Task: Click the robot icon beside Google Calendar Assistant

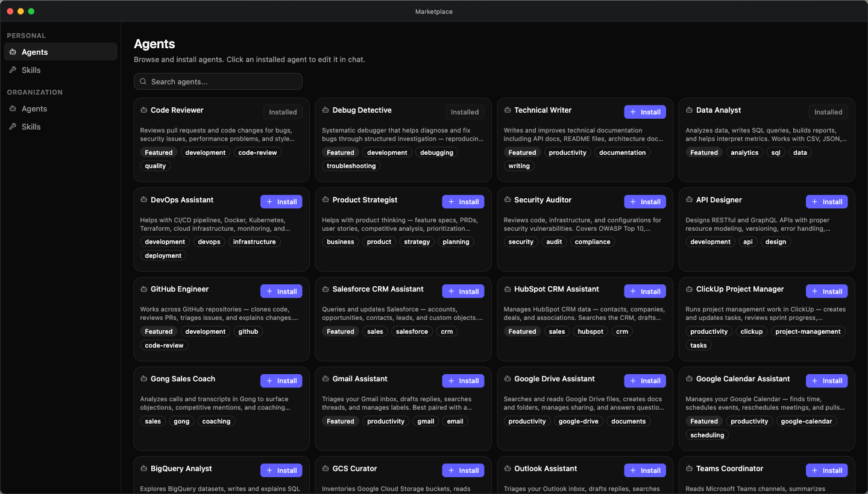Action: (689, 379)
